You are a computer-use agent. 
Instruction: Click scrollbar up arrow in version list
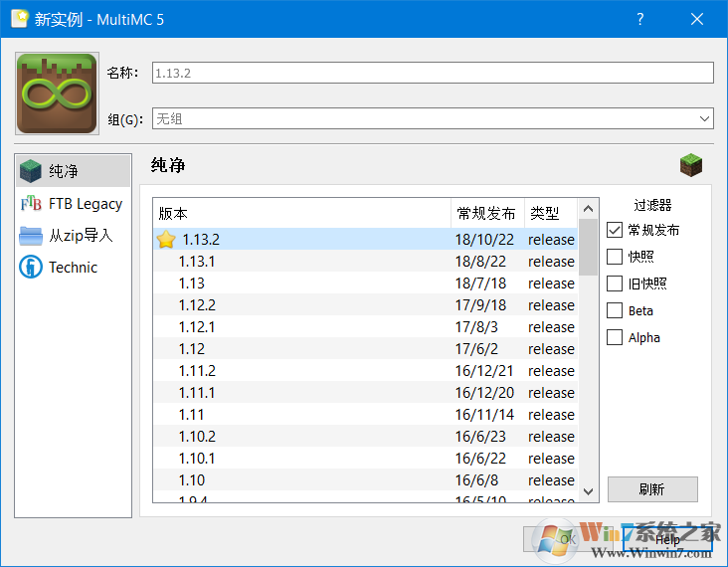point(588,209)
